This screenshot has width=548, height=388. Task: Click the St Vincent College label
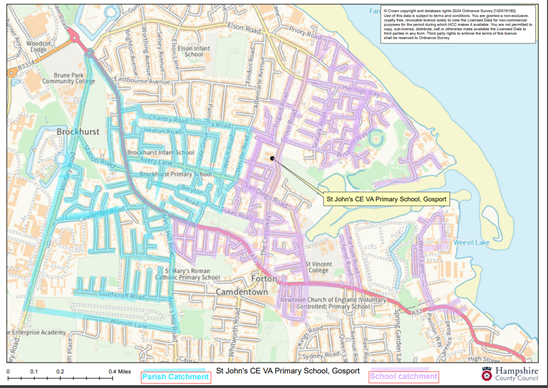click(x=318, y=267)
